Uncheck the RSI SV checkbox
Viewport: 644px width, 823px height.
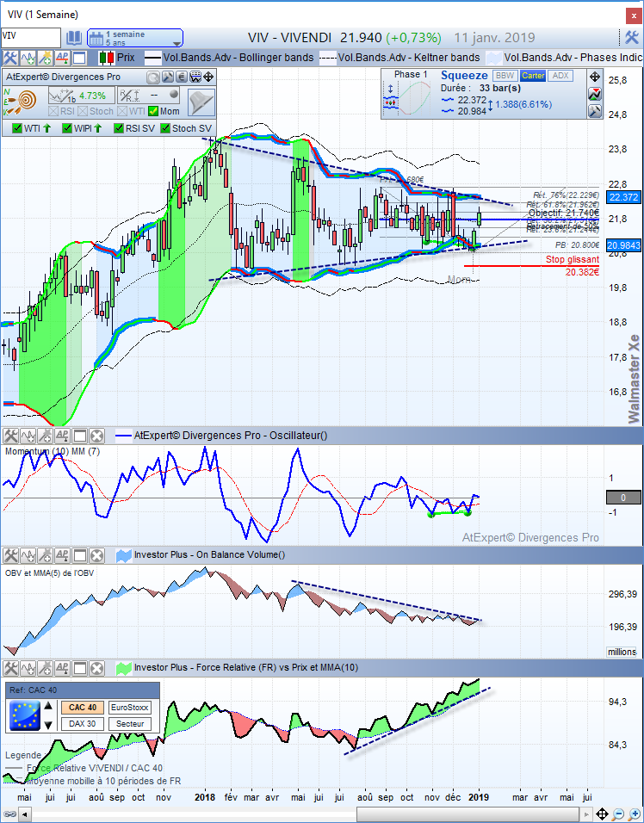pyautogui.click(x=119, y=128)
